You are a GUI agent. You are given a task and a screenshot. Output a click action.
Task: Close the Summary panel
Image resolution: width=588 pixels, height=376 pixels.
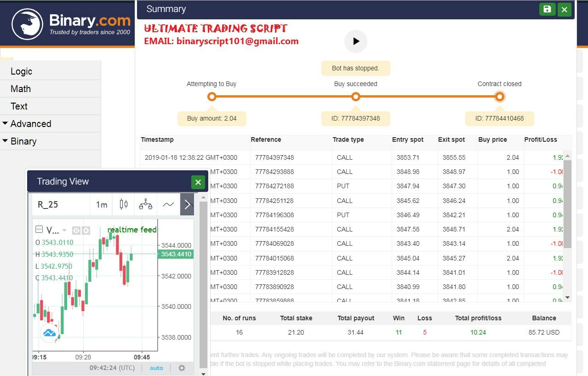click(x=565, y=9)
